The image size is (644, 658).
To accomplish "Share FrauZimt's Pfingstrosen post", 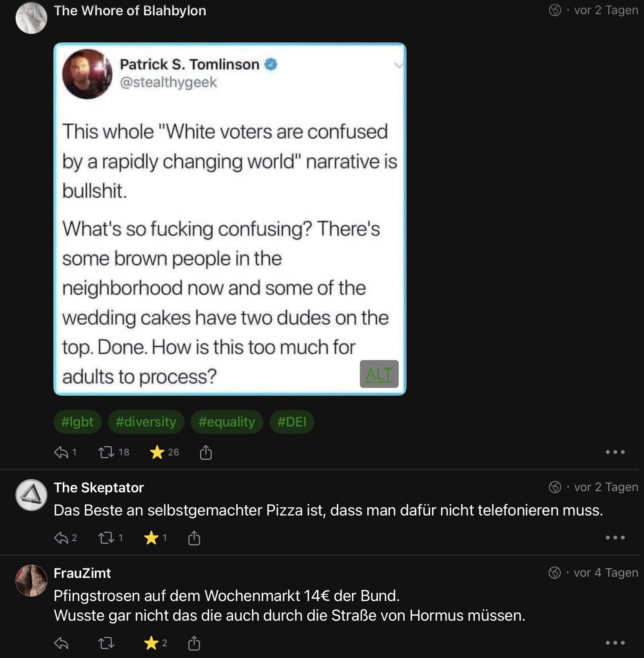I will (194, 643).
